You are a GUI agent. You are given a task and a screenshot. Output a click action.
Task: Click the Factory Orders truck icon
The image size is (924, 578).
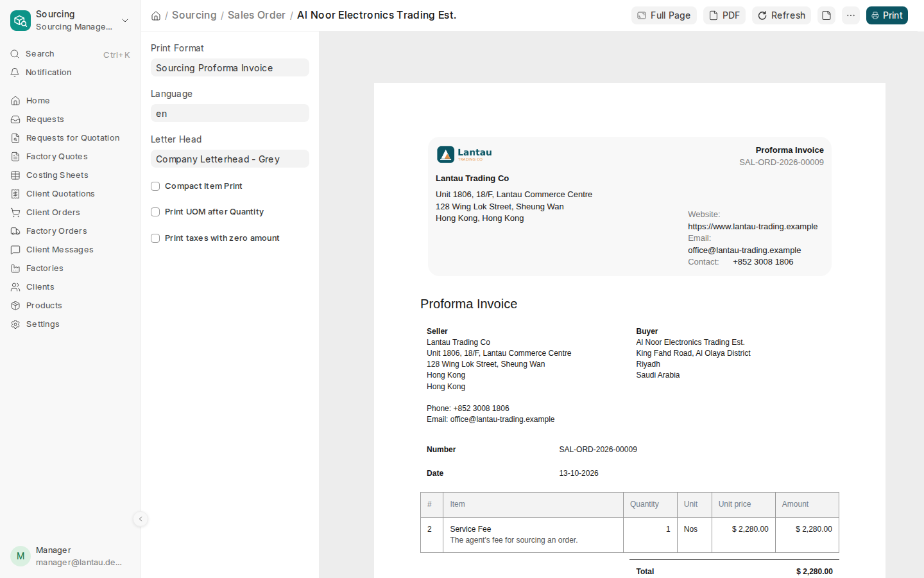pyautogui.click(x=15, y=231)
